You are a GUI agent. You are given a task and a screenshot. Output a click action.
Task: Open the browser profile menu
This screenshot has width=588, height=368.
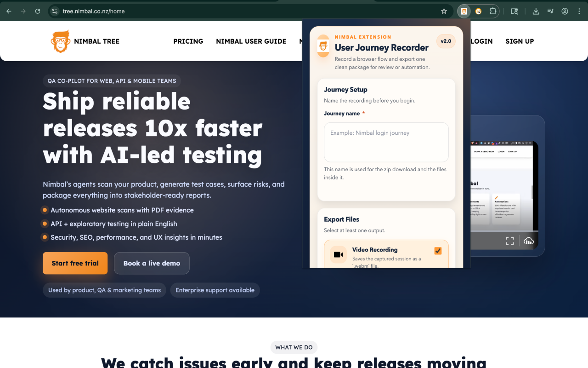pos(565,11)
